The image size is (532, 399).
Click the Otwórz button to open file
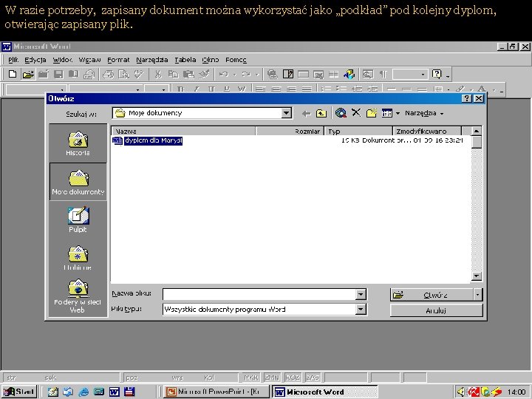[x=432, y=295]
